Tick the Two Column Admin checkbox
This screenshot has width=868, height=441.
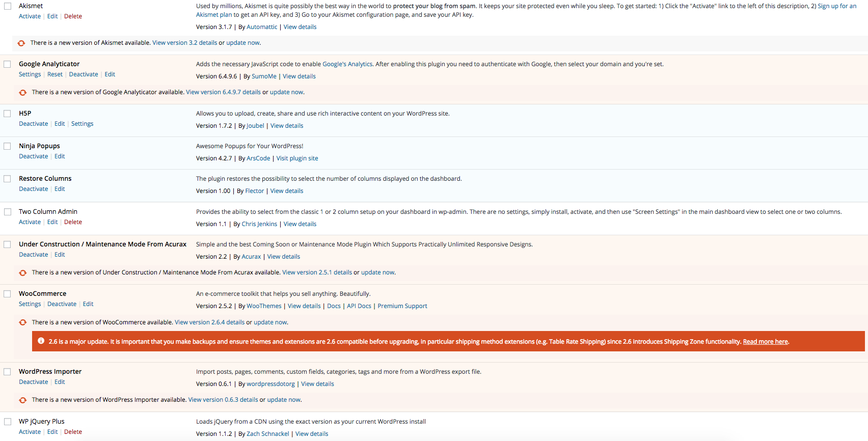(x=8, y=212)
